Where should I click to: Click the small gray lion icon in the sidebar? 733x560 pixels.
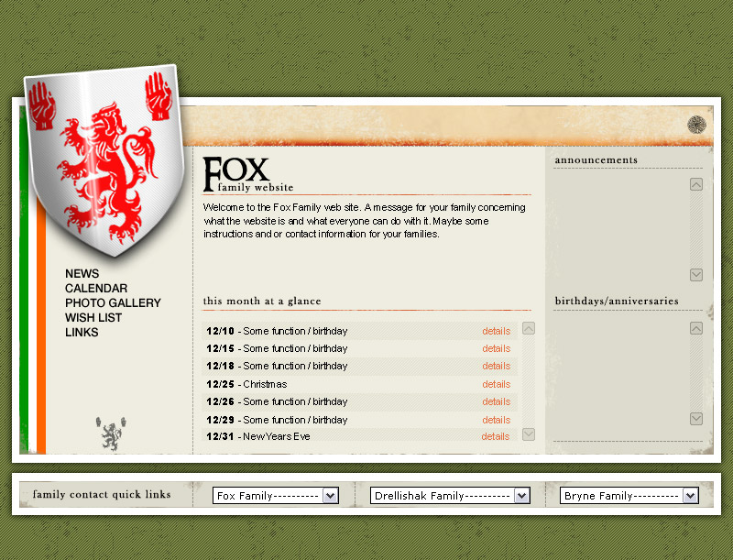(x=110, y=434)
